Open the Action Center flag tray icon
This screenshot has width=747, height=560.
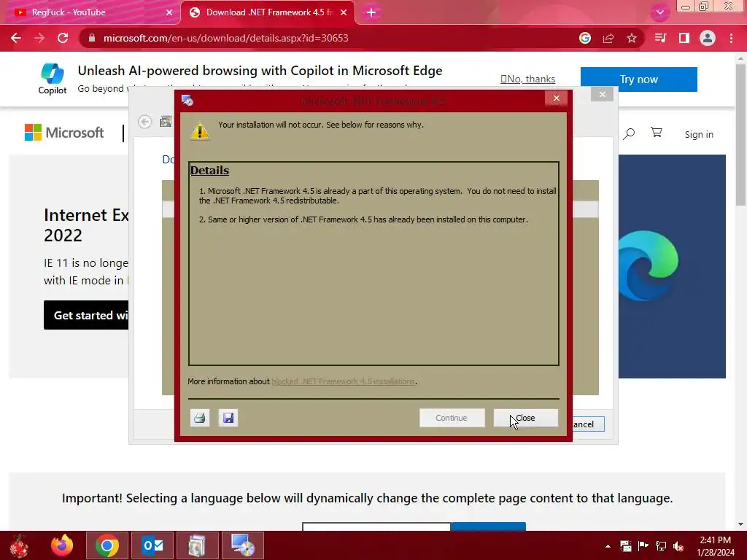coord(643,545)
